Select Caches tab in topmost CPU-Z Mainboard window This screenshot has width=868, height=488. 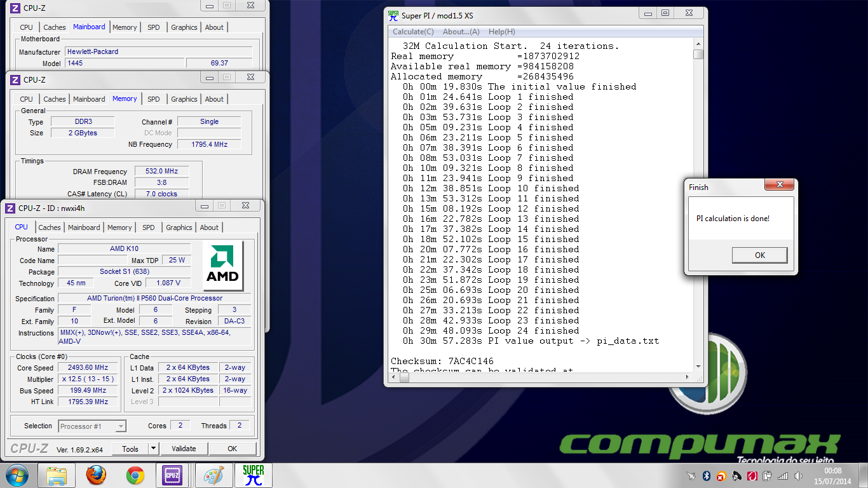(55, 27)
